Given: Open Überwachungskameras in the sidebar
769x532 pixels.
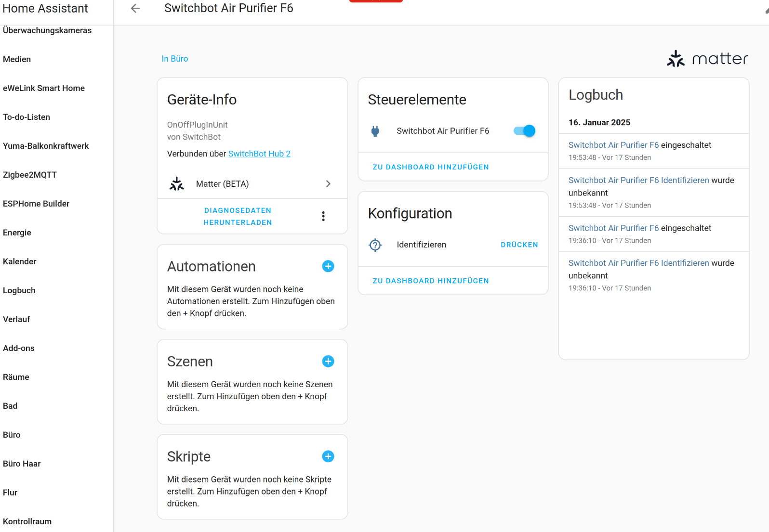Looking at the screenshot, I should click(x=47, y=30).
